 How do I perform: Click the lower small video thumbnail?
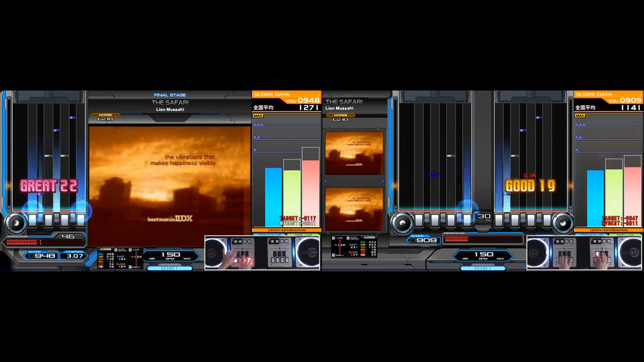[x=354, y=209]
